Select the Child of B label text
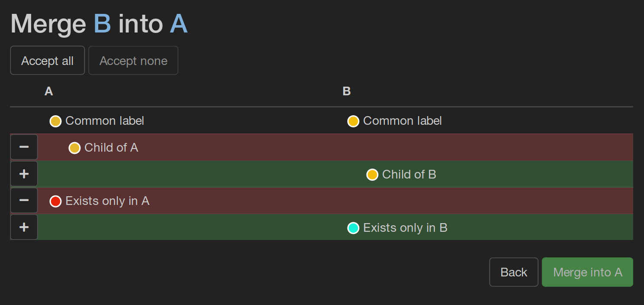 point(409,175)
